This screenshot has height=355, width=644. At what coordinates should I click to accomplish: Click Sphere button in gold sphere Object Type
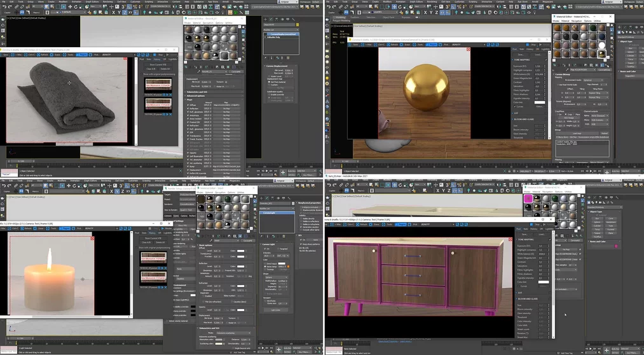click(631, 52)
